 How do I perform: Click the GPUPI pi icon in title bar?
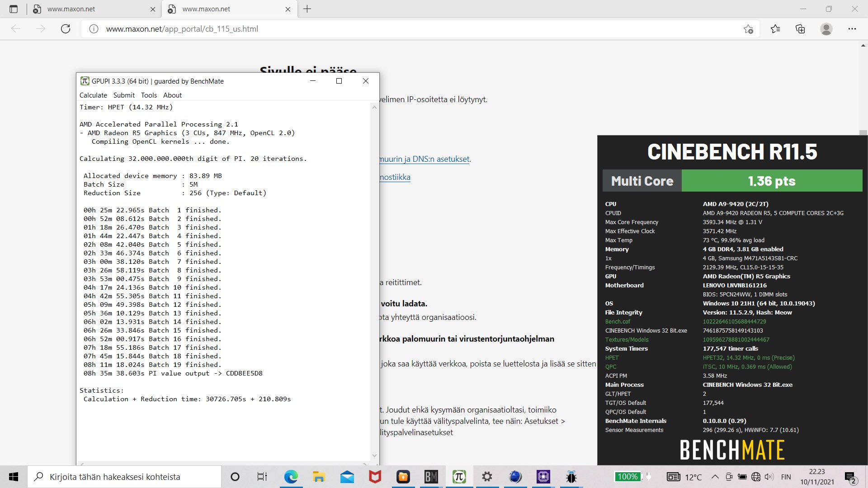pyautogui.click(x=85, y=81)
